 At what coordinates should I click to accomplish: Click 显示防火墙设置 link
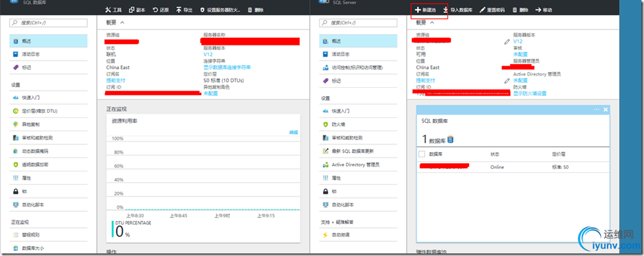pyautogui.click(x=530, y=93)
